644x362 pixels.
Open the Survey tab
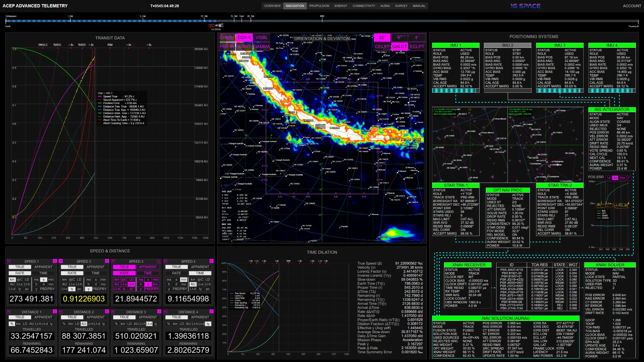401,6
